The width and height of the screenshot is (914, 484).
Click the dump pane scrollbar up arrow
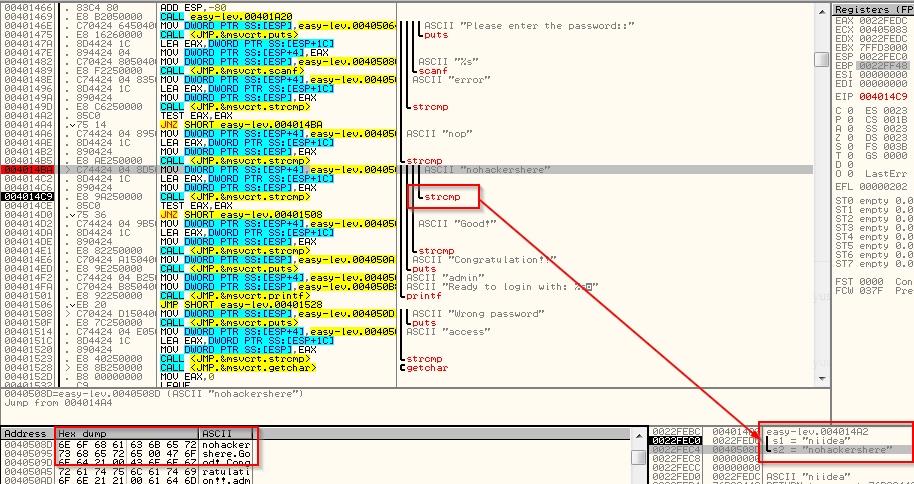pos(638,434)
